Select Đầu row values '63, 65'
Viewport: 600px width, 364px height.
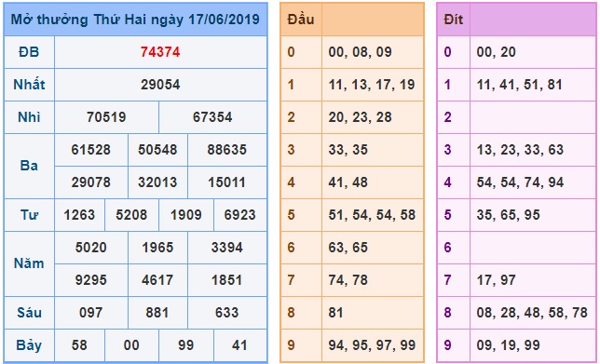(348, 248)
